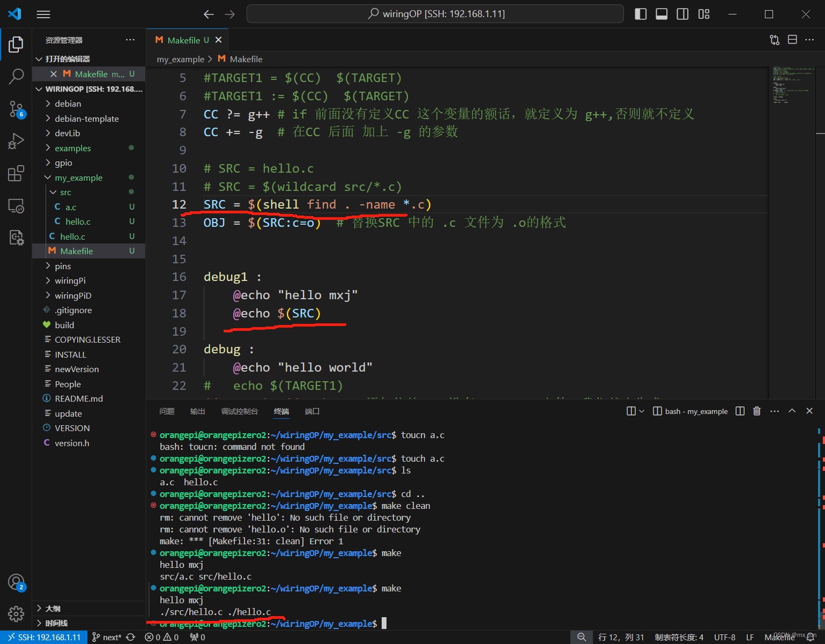This screenshot has width=825, height=644.
Task: Toggle the bottom panel visibility
Action: 662,14
